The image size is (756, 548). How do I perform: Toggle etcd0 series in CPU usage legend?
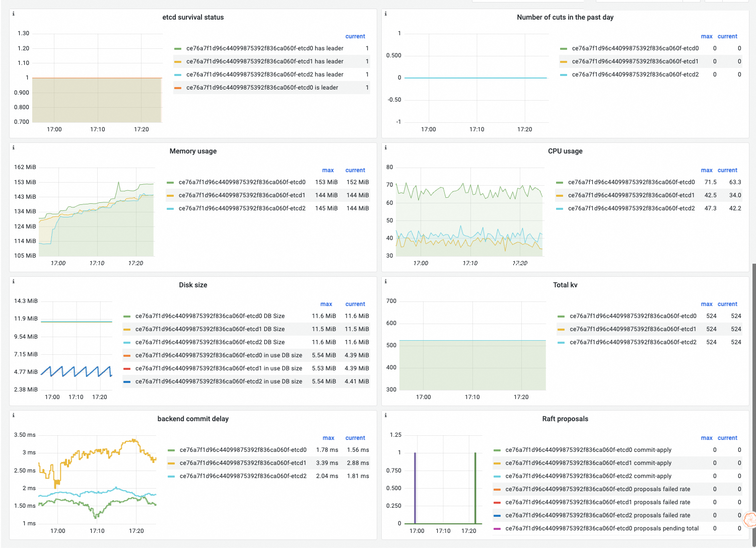632,182
